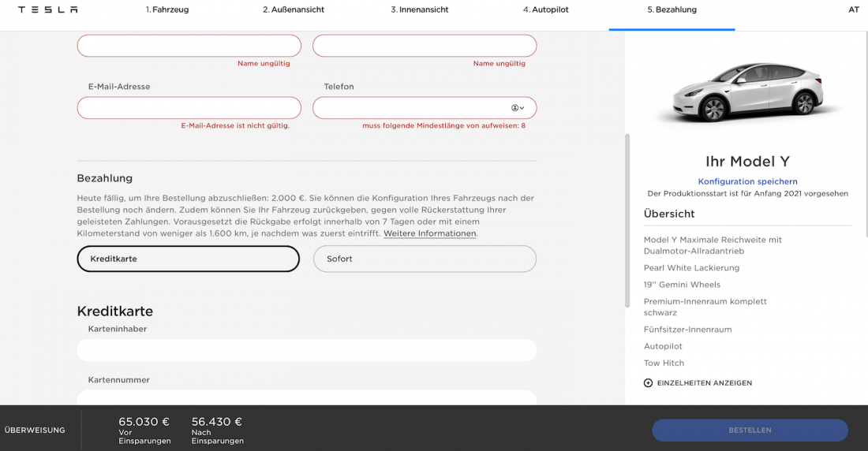Click the 19'' Gemini Wheels entry
The width and height of the screenshot is (868, 451).
(682, 285)
